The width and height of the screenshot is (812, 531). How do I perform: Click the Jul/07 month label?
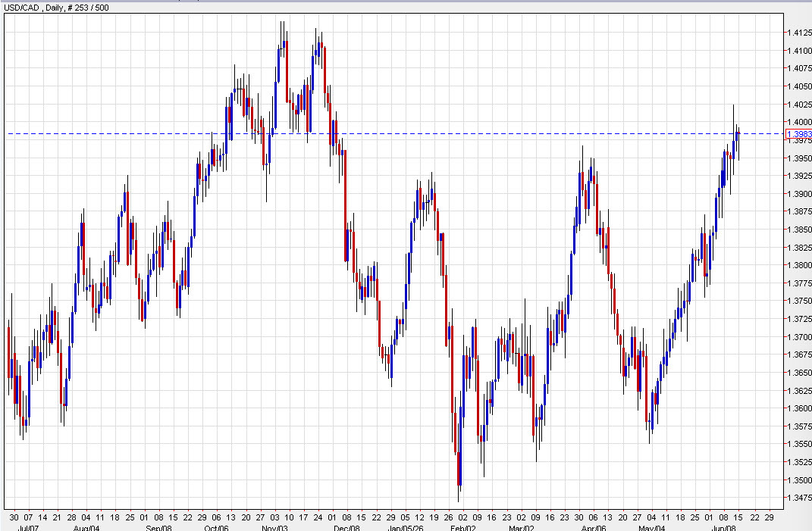tap(28, 528)
